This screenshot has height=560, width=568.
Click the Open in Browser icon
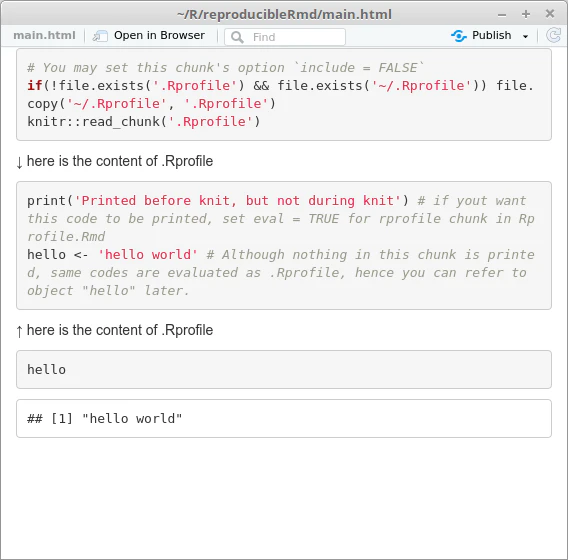(x=100, y=36)
